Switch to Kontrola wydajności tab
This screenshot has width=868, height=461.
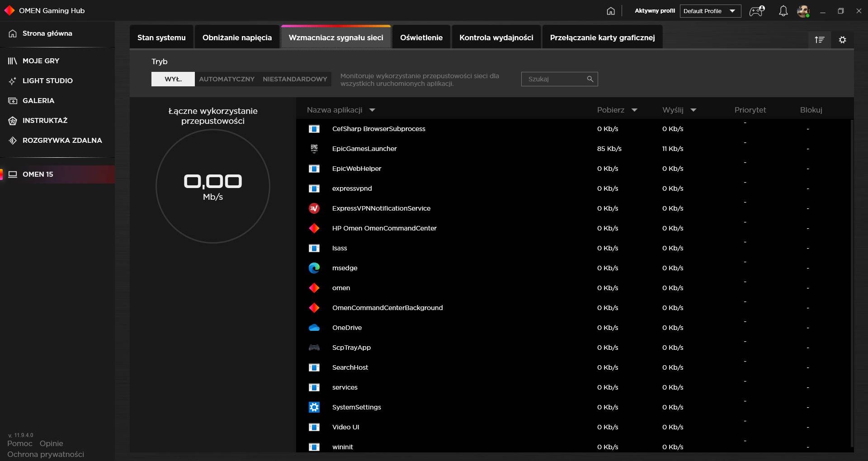[496, 38]
